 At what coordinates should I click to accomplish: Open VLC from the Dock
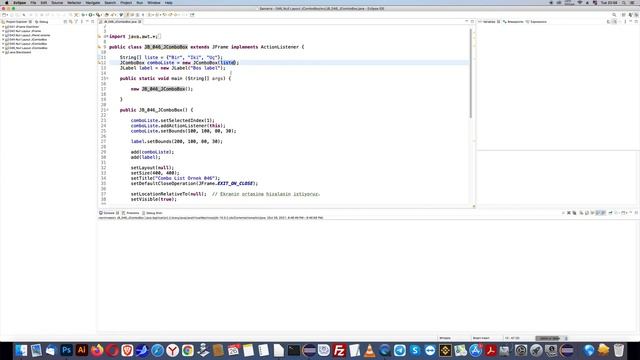369,350
